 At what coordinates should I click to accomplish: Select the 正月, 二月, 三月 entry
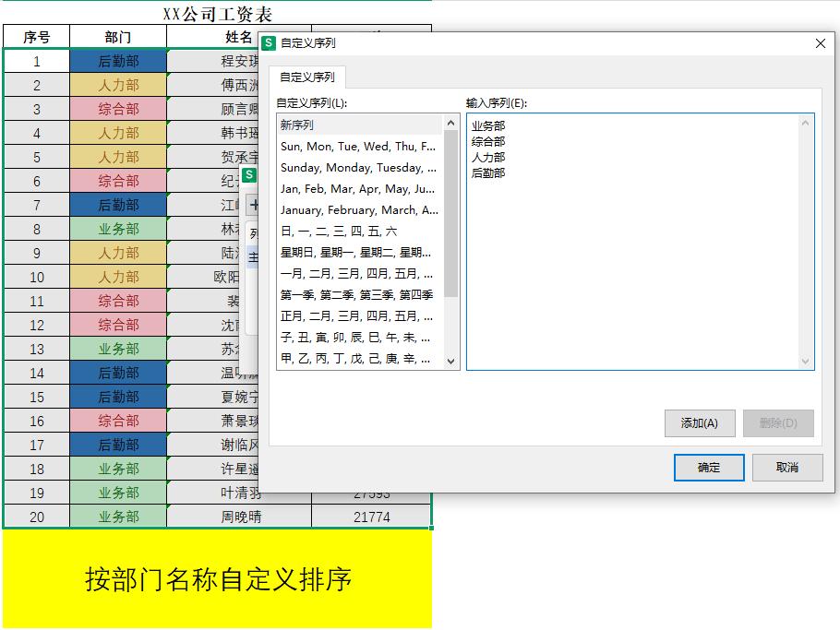tap(361, 315)
